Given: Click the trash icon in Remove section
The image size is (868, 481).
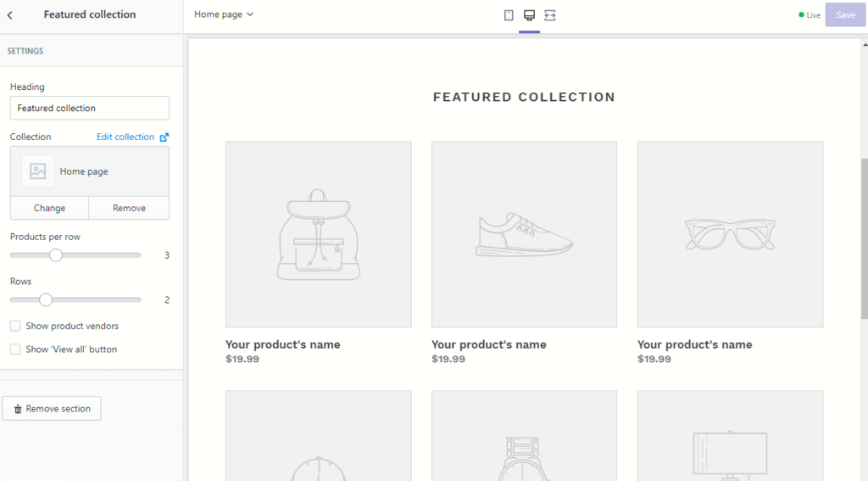Looking at the screenshot, I should [18, 409].
